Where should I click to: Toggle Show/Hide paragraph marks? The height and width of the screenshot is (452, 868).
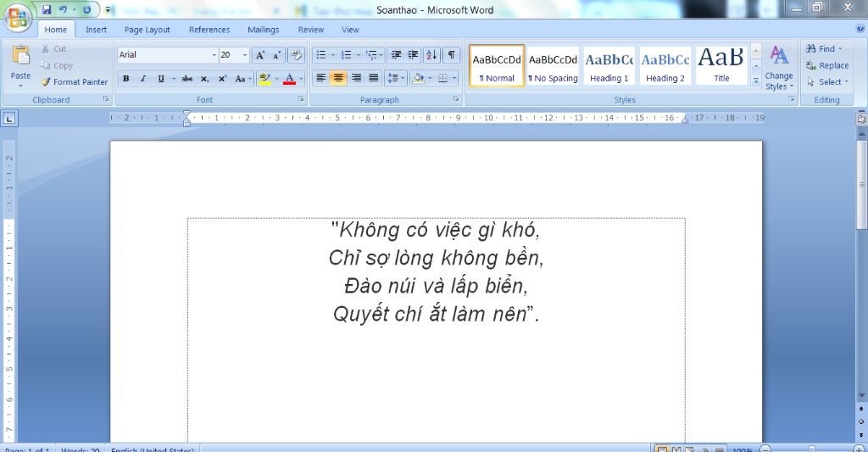(x=451, y=55)
